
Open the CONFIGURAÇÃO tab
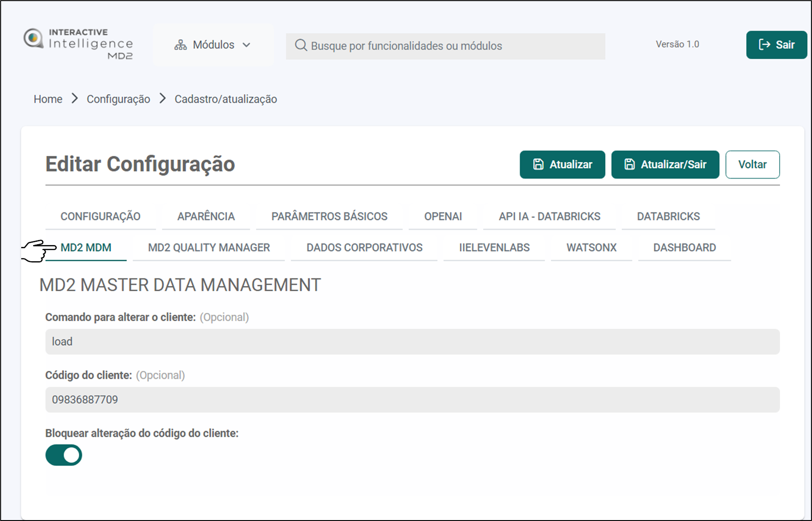click(x=100, y=216)
